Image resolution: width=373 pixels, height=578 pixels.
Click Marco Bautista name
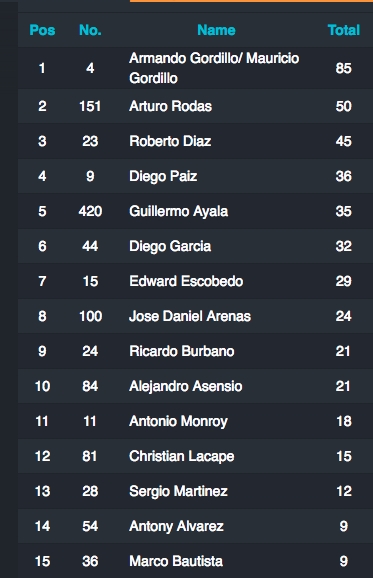tap(176, 561)
